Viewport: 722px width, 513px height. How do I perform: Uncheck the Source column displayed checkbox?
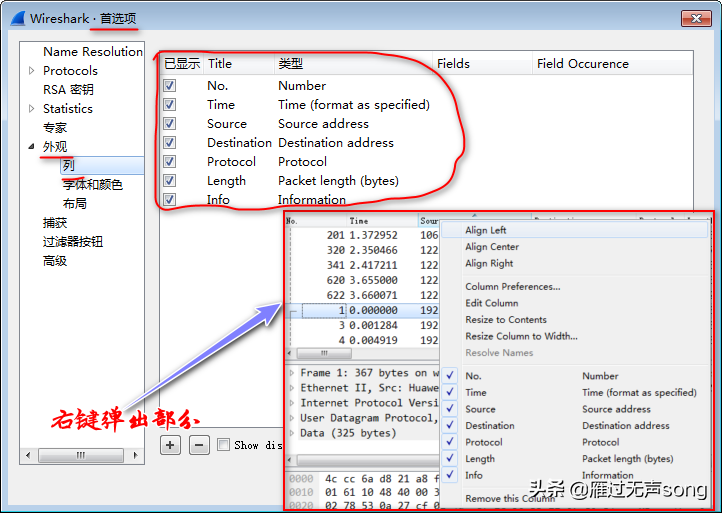coord(169,123)
